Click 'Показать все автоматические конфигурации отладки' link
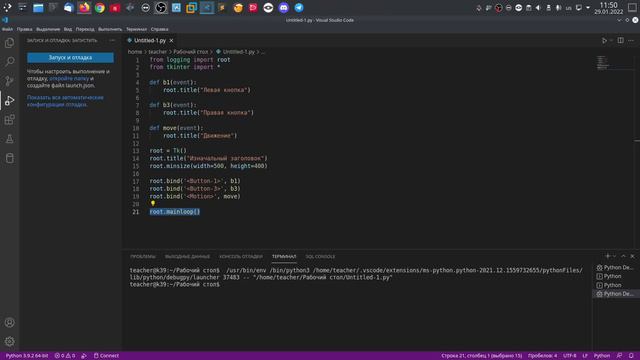The image size is (640, 360). tap(65, 101)
